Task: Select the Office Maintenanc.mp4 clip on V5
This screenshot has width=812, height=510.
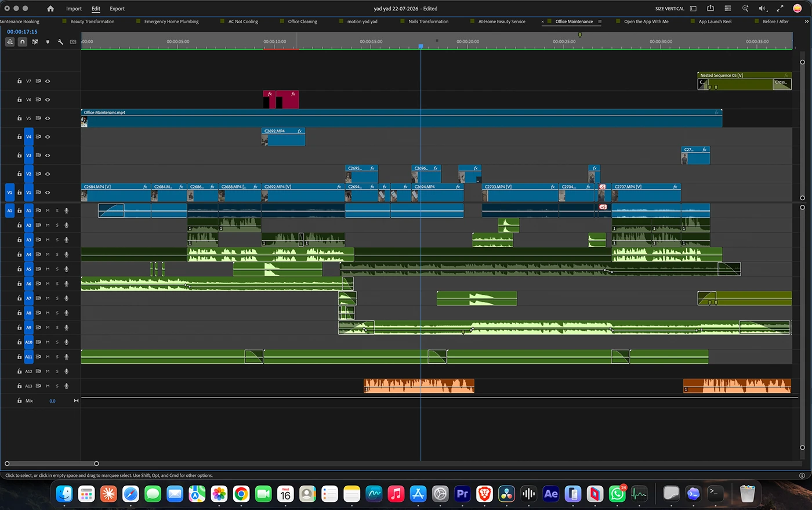Action: [401, 118]
